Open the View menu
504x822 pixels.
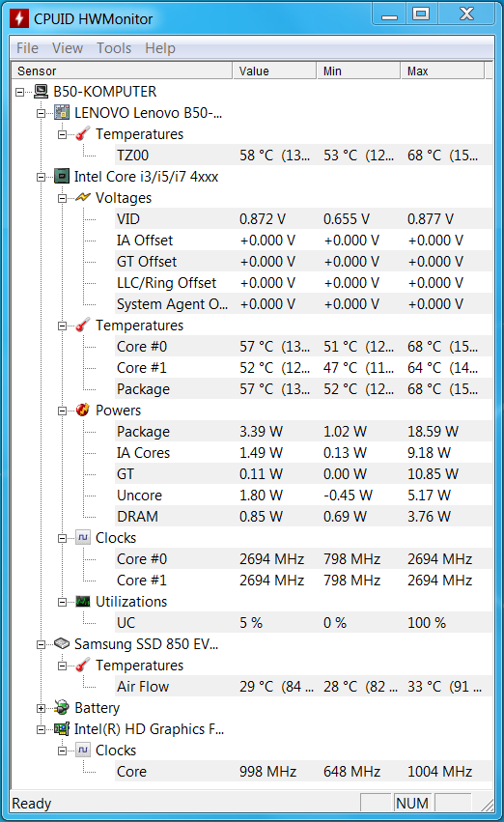pos(67,48)
